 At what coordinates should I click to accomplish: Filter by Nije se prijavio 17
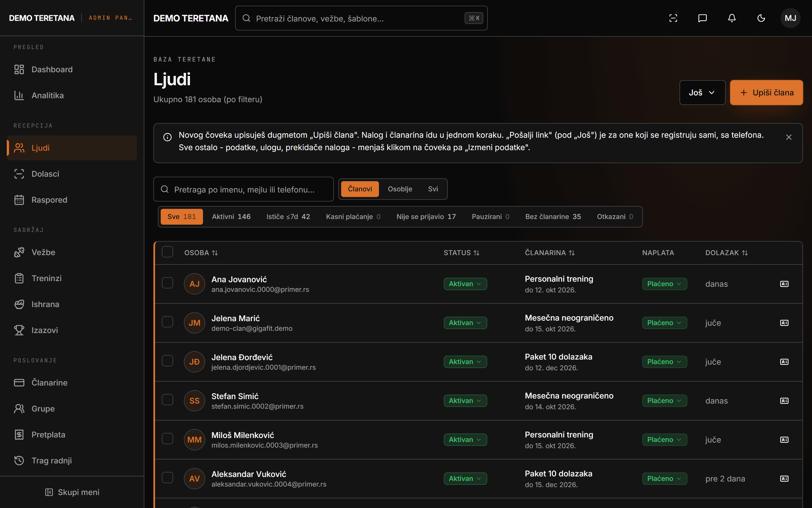(x=426, y=217)
